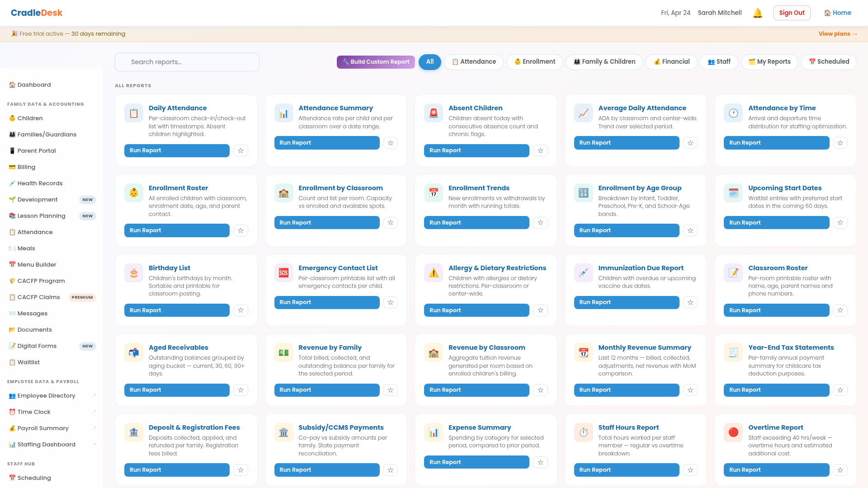Click the Allergy & Dietary warning icon
Image resolution: width=868 pixels, height=488 pixels.
tap(434, 273)
